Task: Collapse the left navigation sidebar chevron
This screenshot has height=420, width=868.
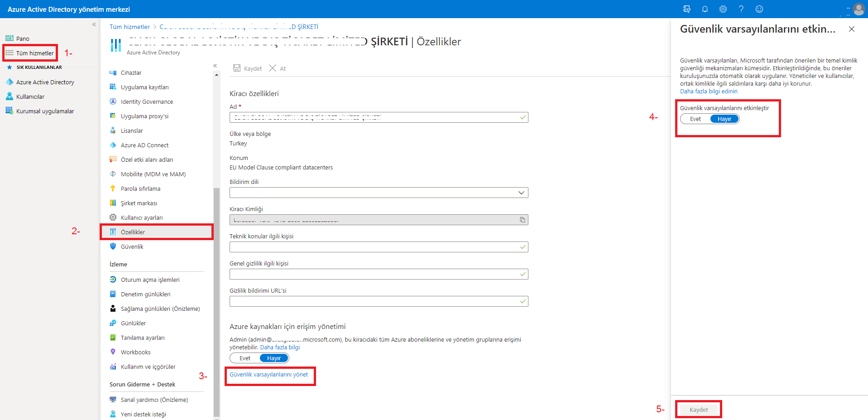Action: pos(94,24)
